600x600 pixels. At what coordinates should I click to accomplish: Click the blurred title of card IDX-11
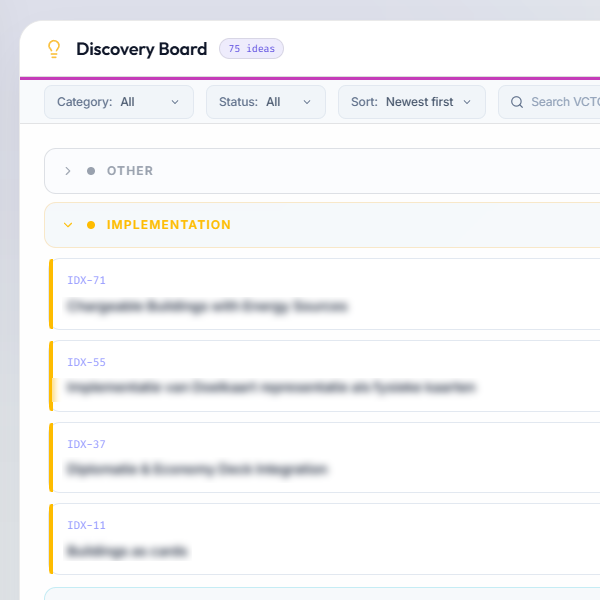(x=127, y=551)
